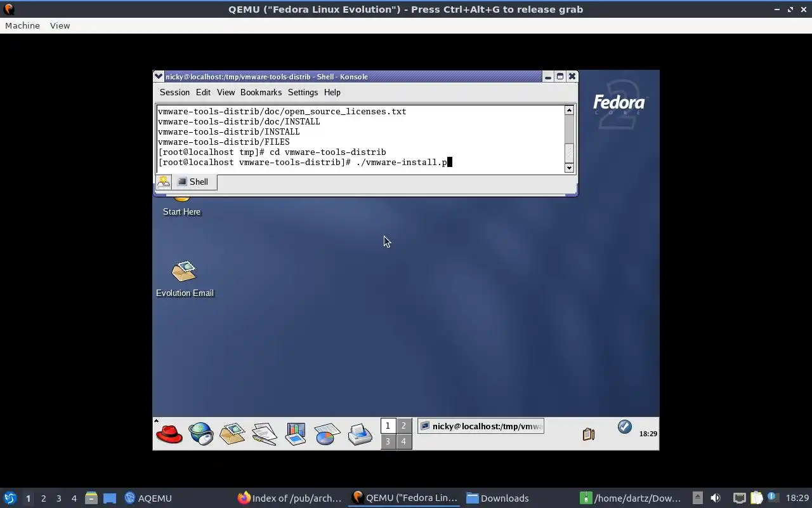Open the Start Here desktop icon

[181, 207]
